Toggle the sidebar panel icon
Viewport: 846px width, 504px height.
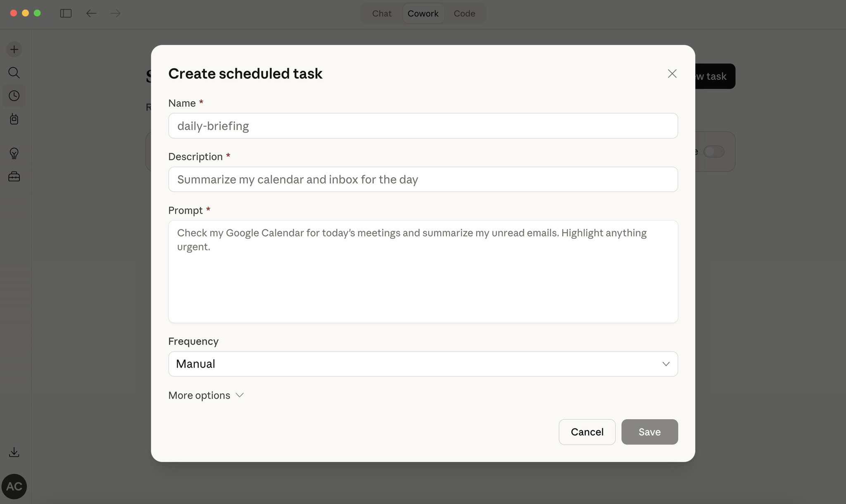(66, 13)
